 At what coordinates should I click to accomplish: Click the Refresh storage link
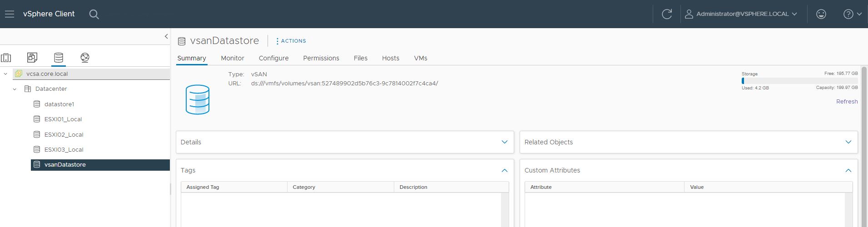(847, 102)
